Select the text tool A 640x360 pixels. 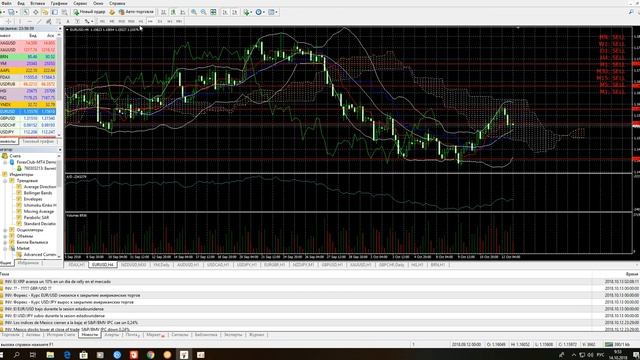click(x=68, y=21)
